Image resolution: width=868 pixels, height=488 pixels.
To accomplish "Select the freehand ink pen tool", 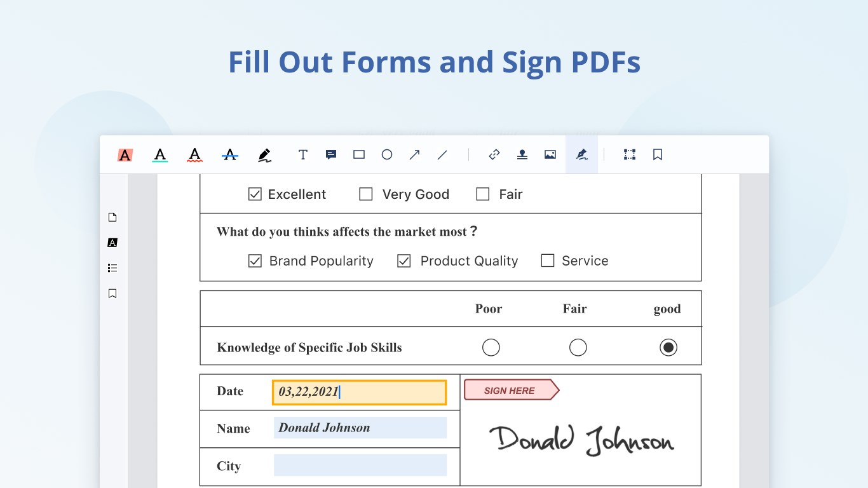I will coord(265,154).
